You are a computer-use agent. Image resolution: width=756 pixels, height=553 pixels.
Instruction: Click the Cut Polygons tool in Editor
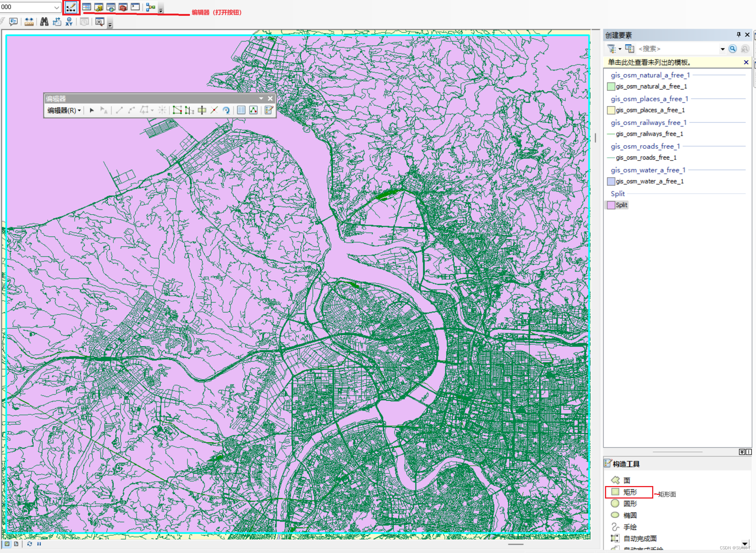coord(202,110)
